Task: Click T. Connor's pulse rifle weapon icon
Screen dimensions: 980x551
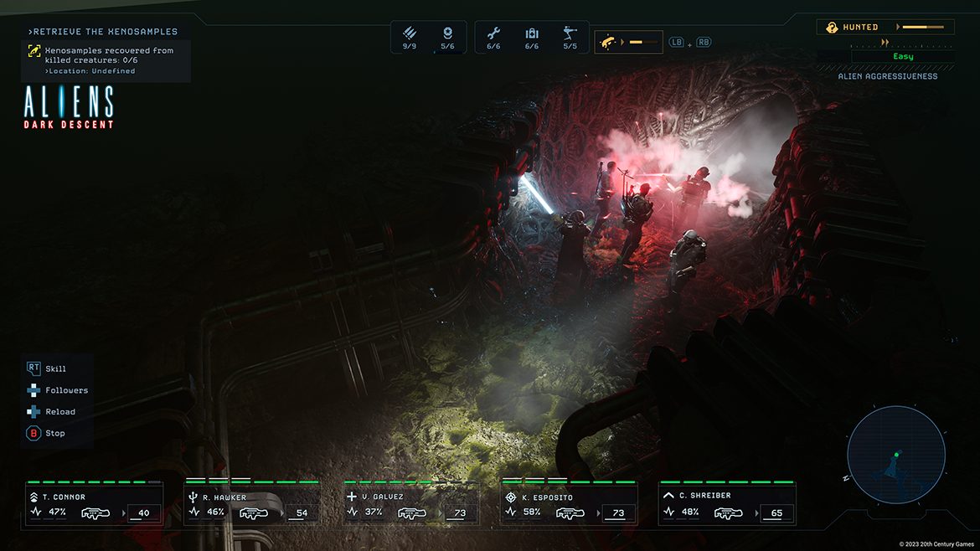Action: pos(95,512)
